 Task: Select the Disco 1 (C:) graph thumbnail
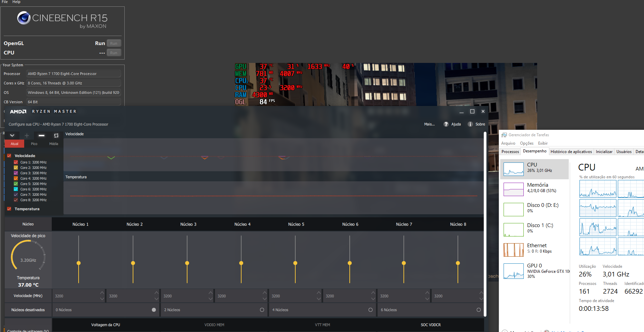point(514,230)
